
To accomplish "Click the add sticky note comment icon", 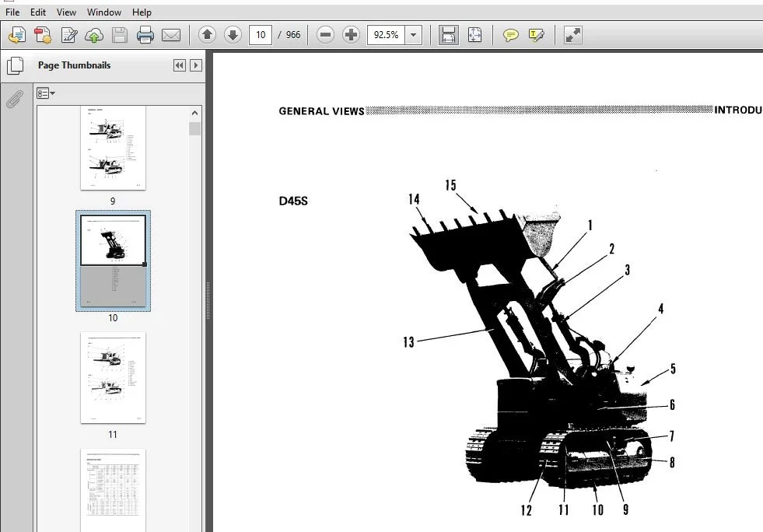I will point(510,35).
